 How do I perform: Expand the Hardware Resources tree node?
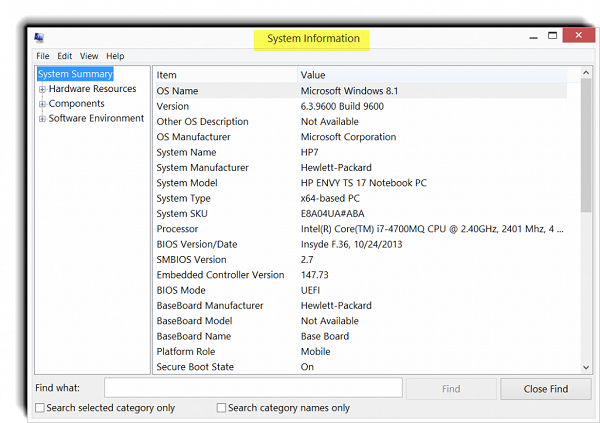pyautogui.click(x=42, y=89)
